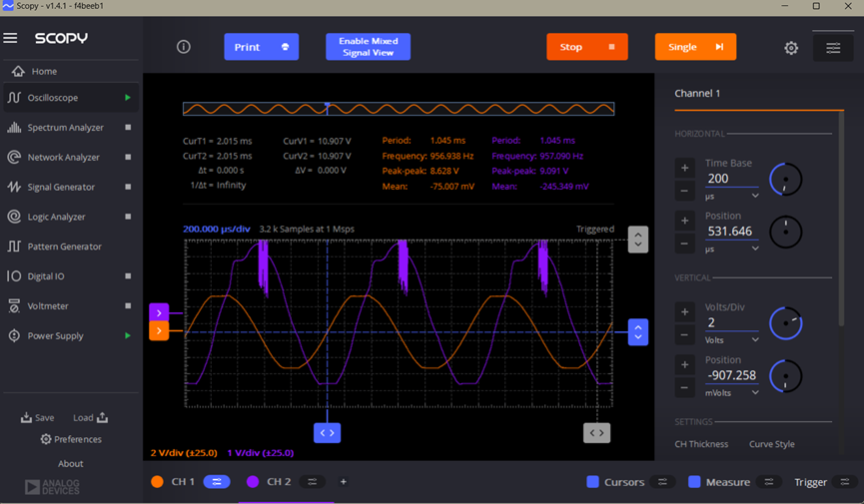Toggle CH 2 purple enable circle
Screen dimensions: 864x504
(x=253, y=482)
